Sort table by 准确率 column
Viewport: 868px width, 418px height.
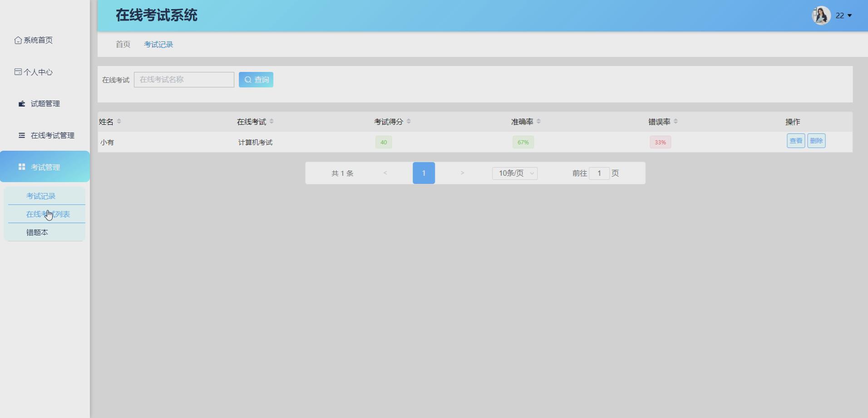[538, 121]
